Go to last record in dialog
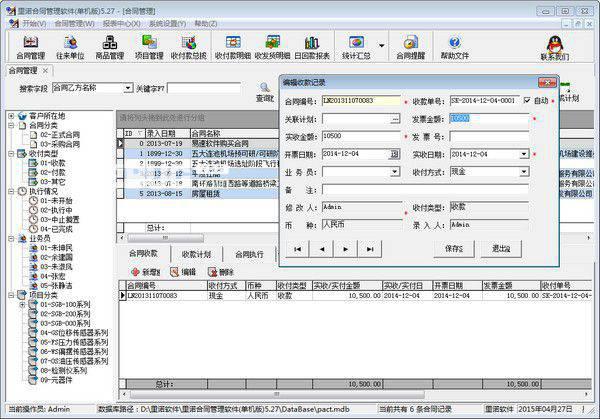 pyautogui.click(x=370, y=249)
